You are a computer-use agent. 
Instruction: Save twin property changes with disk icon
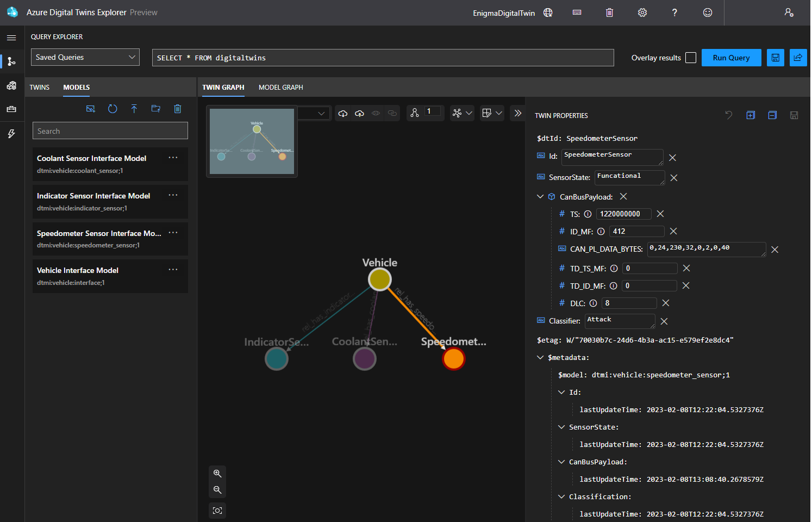(794, 115)
